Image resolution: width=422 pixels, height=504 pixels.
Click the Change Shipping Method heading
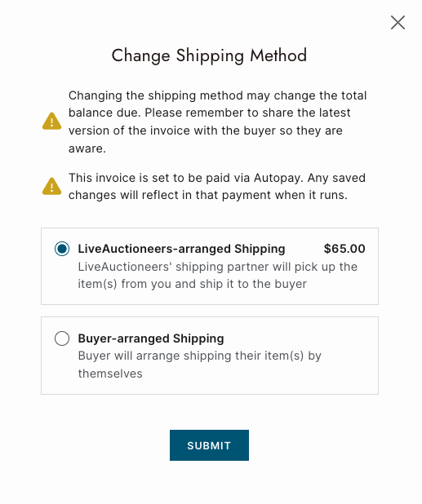(209, 55)
